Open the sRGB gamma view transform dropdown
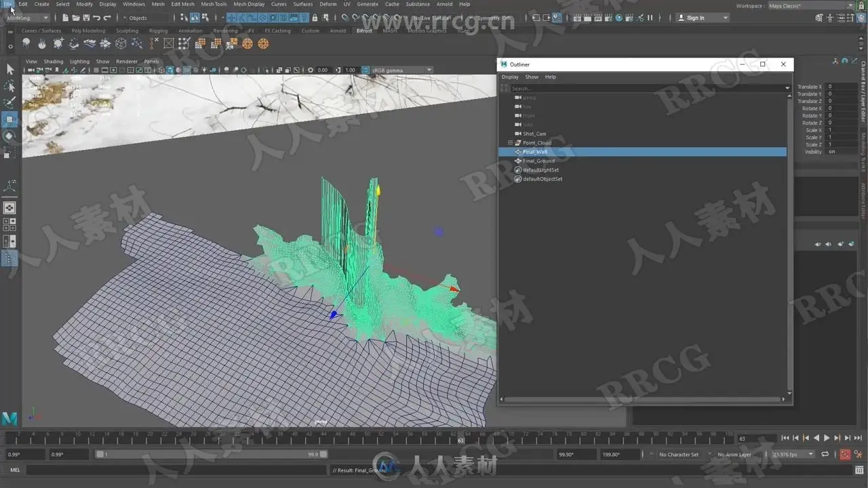The height and width of the screenshot is (488, 868). click(401, 70)
